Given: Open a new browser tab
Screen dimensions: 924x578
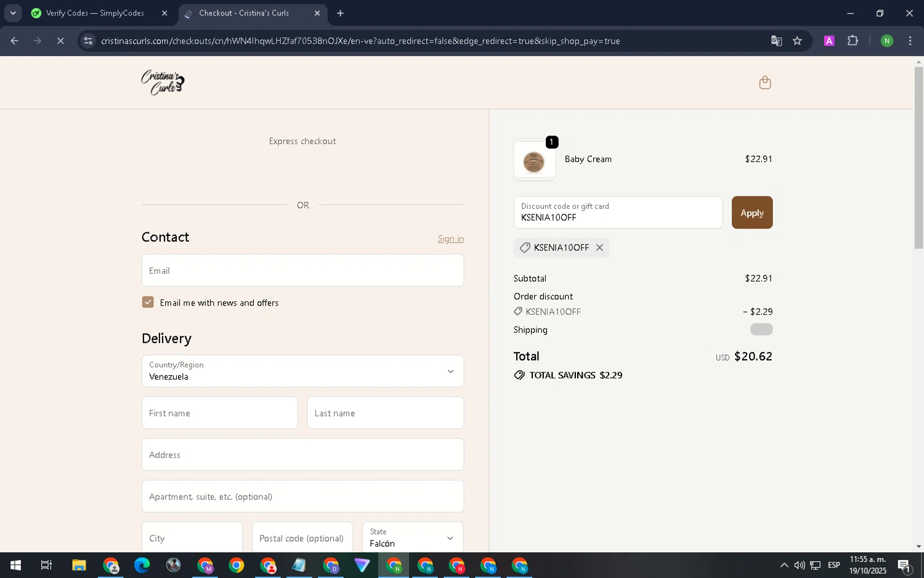Looking at the screenshot, I should pyautogui.click(x=341, y=13).
